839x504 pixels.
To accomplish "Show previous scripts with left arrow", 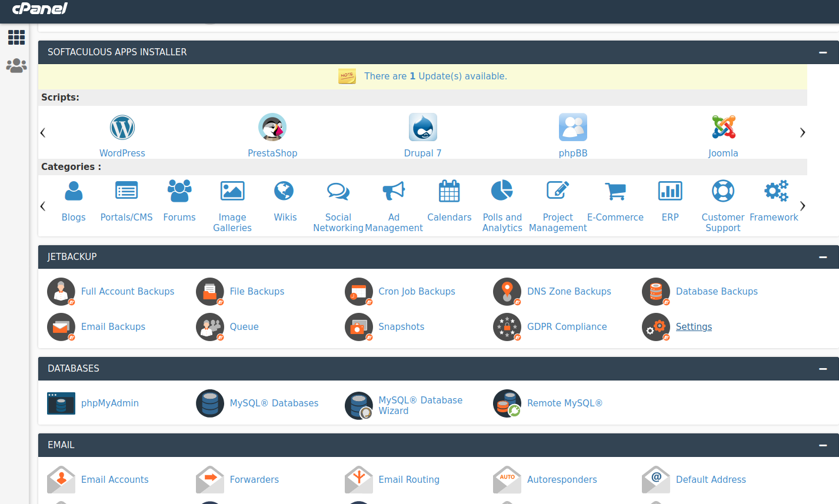I will pos(42,133).
